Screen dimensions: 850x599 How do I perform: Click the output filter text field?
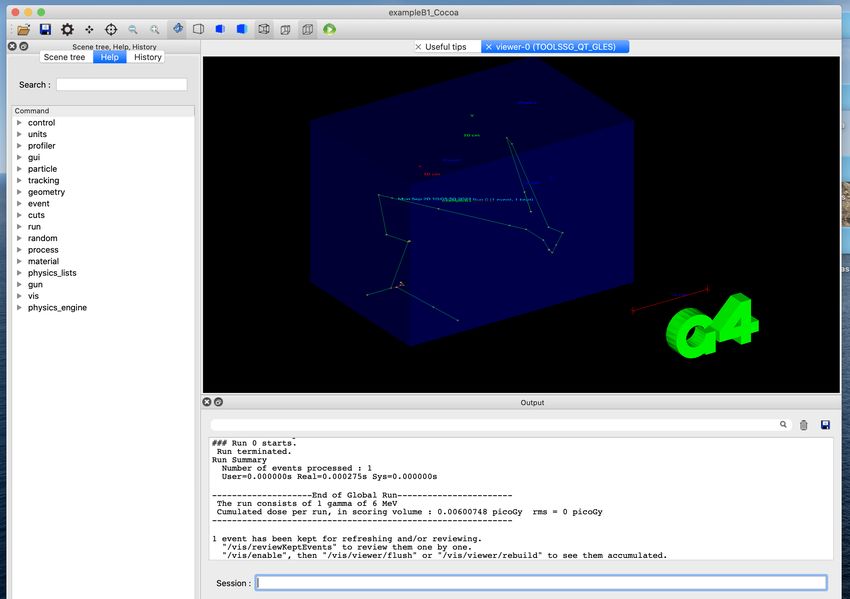coord(493,424)
